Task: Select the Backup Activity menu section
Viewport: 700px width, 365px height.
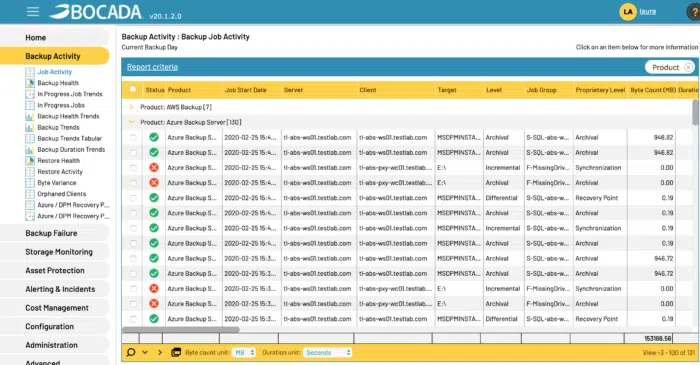Action: (x=55, y=56)
